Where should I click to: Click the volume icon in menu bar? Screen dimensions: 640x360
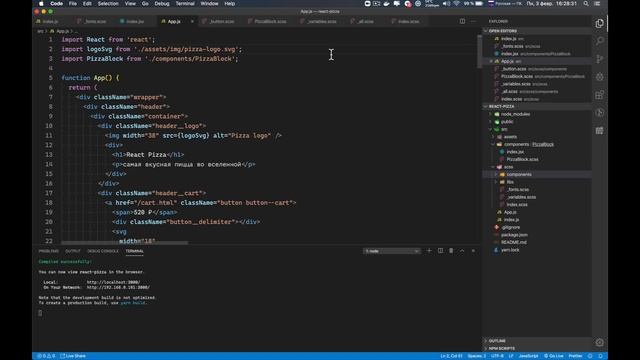(447, 4)
